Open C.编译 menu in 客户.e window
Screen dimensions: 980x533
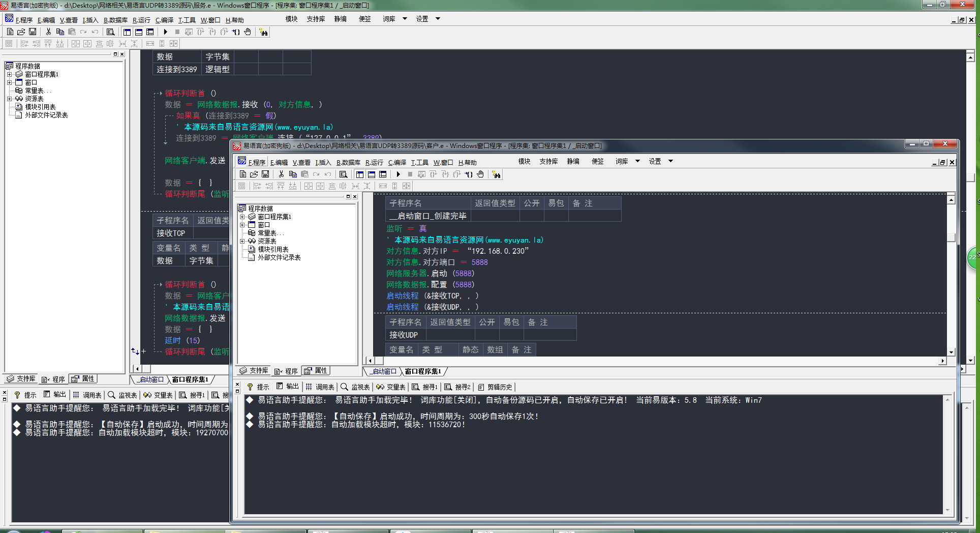(397, 163)
